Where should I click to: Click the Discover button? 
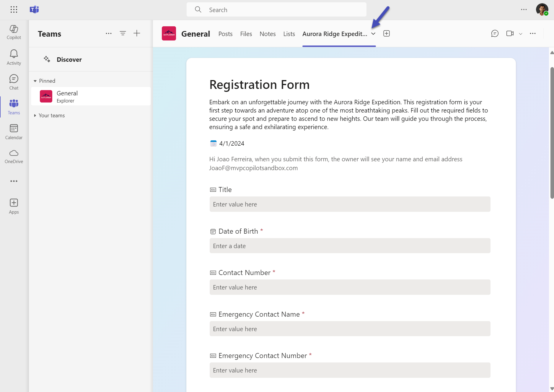pos(69,59)
